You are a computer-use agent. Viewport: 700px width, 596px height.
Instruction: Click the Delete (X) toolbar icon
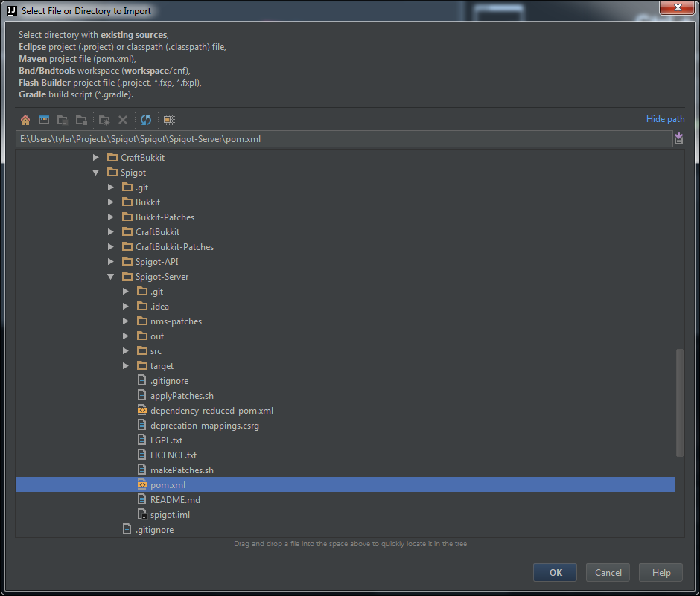(x=123, y=120)
